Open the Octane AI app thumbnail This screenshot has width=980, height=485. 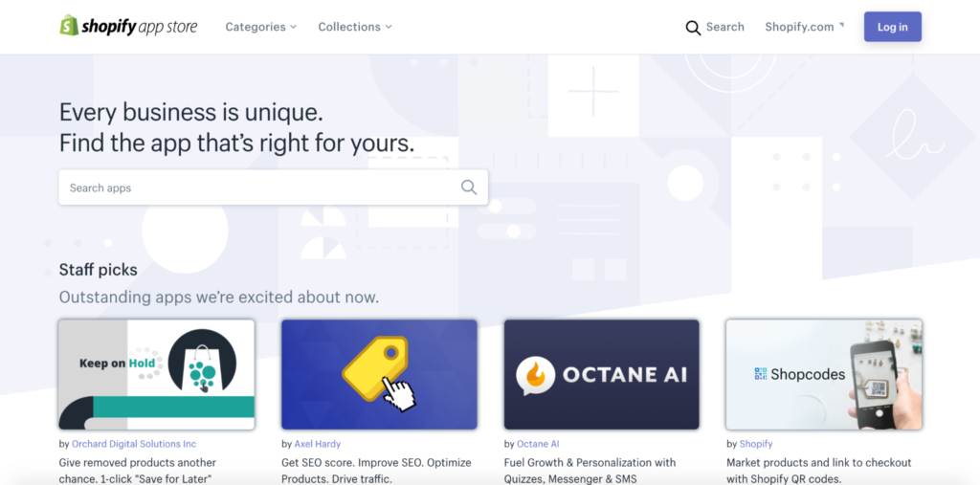point(601,374)
